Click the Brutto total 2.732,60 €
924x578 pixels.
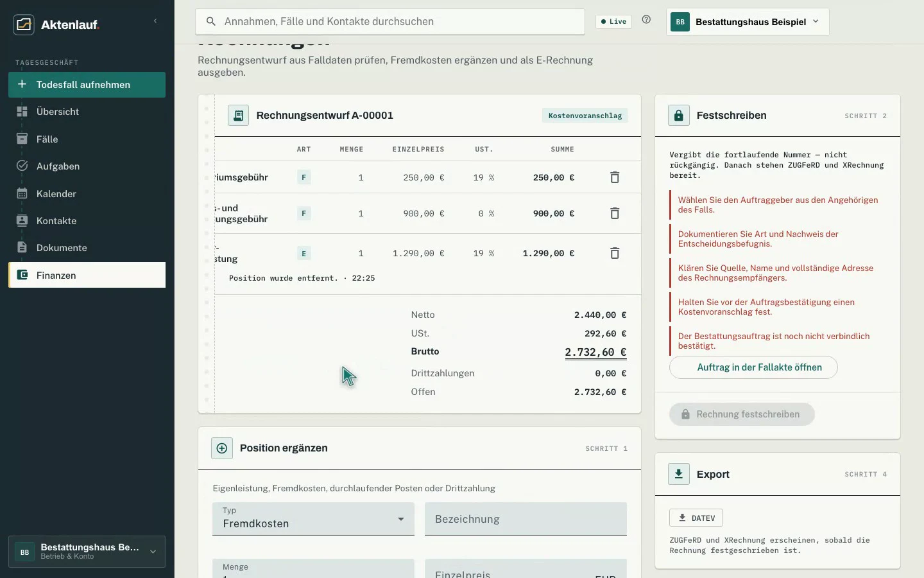595,353
